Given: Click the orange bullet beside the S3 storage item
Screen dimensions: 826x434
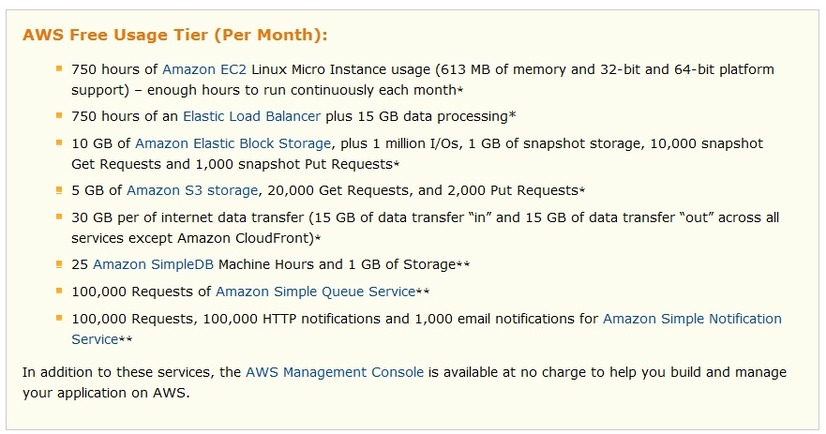Looking at the screenshot, I should tap(59, 190).
